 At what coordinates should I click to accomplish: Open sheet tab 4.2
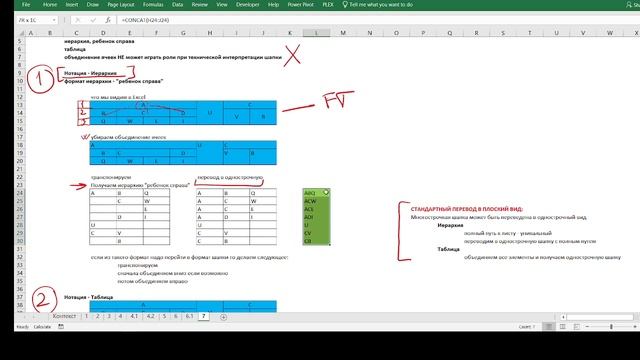(x=151, y=316)
